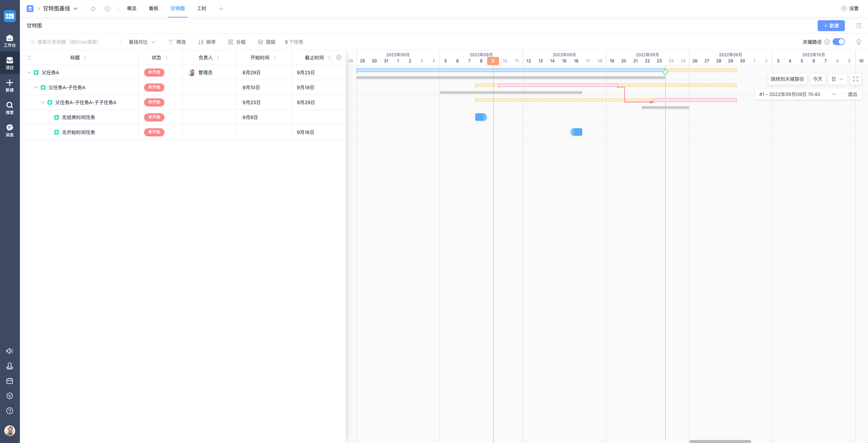868x443 pixels.
Task: Toggle checkbox for 无结束时间任务
Action: pyautogui.click(x=56, y=117)
